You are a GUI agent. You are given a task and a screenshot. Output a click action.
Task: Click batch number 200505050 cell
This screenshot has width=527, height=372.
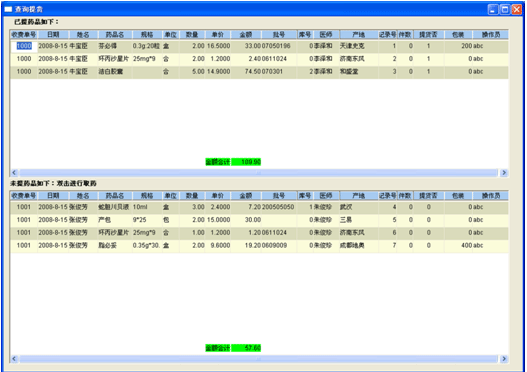point(279,207)
